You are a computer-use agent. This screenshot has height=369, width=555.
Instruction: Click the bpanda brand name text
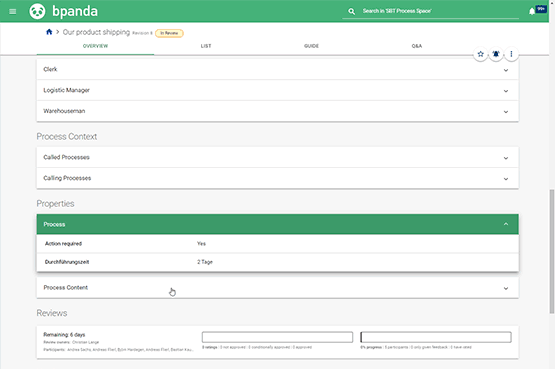[x=75, y=11]
